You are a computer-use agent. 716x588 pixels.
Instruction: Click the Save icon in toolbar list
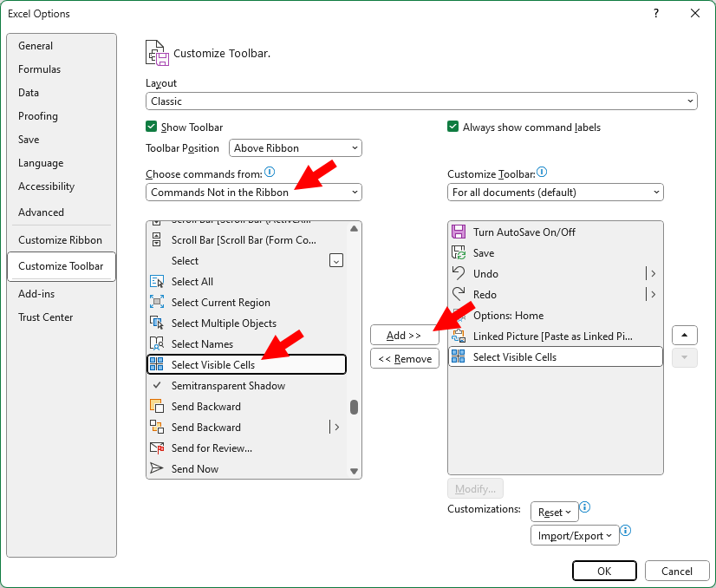pos(459,252)
